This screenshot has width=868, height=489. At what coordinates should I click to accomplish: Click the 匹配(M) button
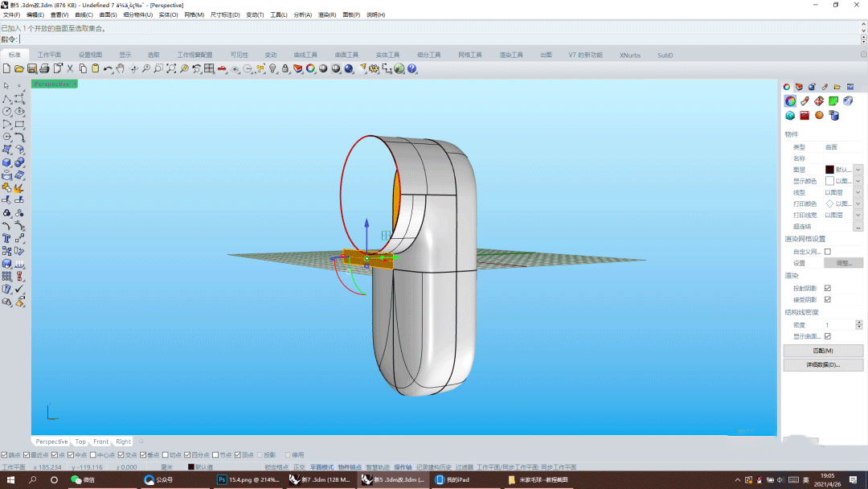coord(823,351)
